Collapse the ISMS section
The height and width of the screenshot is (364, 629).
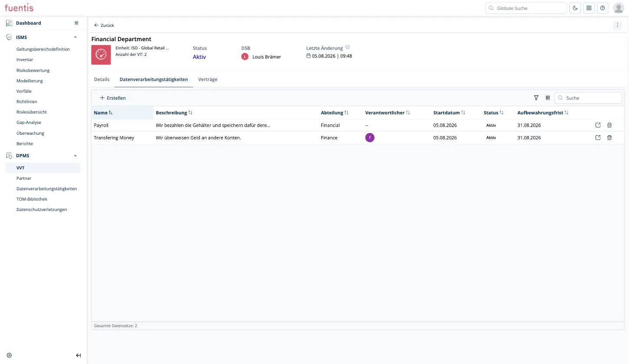point(75,37)
